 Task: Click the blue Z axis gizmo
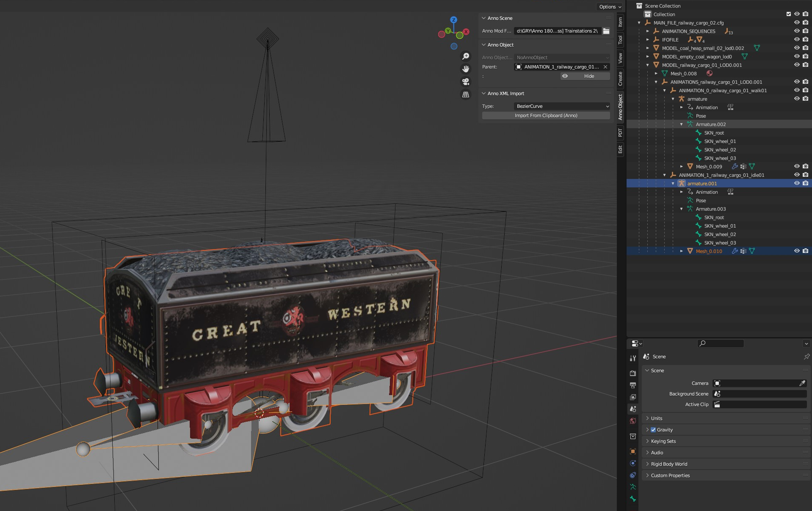(x=453, y=20)
